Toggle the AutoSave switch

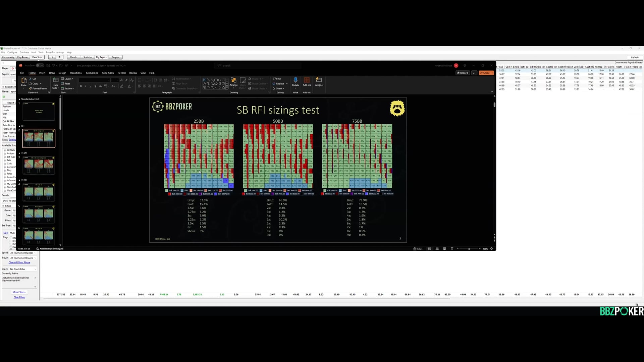click(x=40, y=66)
